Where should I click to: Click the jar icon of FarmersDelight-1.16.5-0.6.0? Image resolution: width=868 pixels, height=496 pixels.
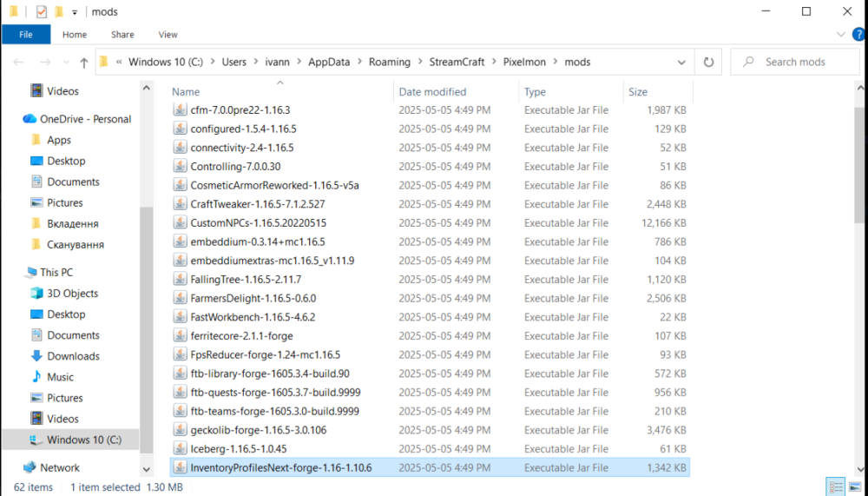[180, 298]
